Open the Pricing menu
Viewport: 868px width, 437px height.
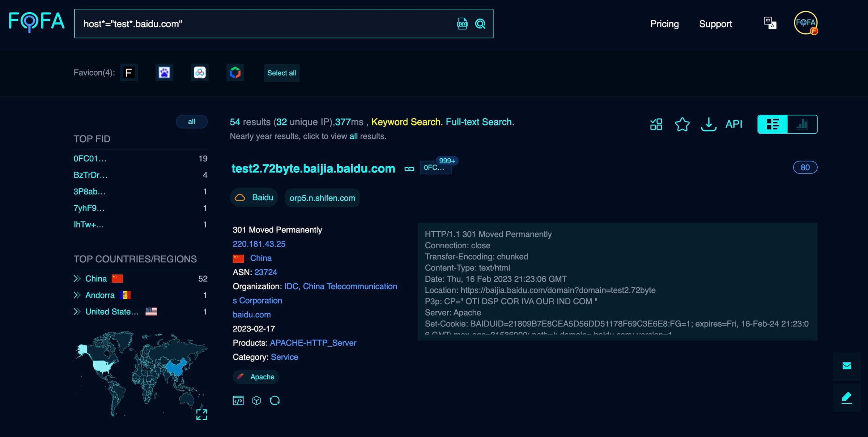point(664,23)
